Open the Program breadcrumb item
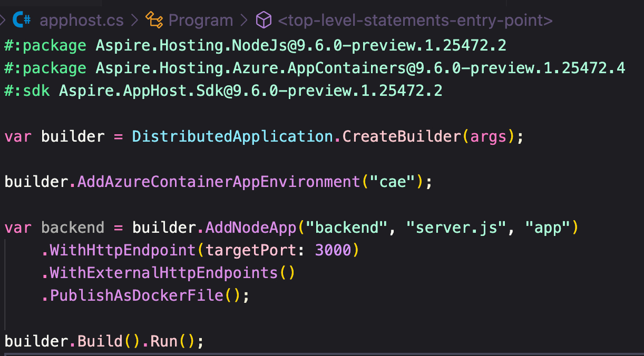This screenshot has width=644, height=356. coord(201,21)
